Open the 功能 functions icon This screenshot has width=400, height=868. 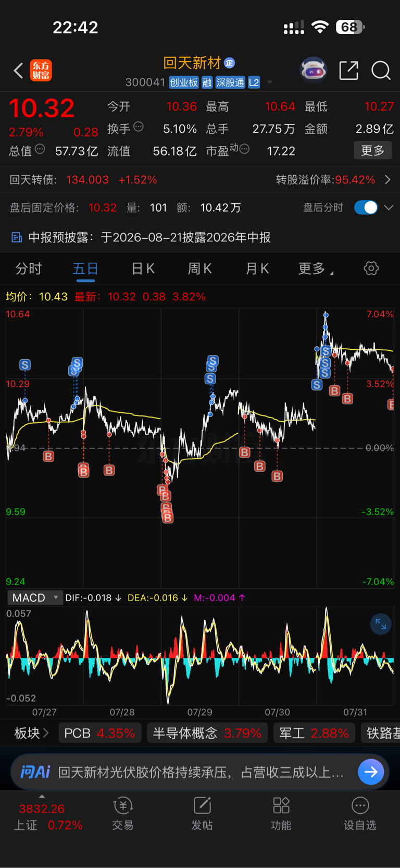(281, 806)
